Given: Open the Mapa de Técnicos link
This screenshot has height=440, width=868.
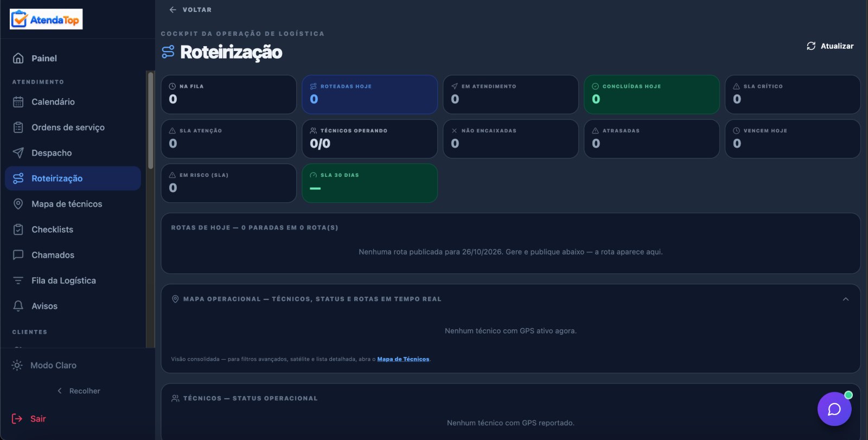Looking at the screenshot, I should (x=403, y=359).
